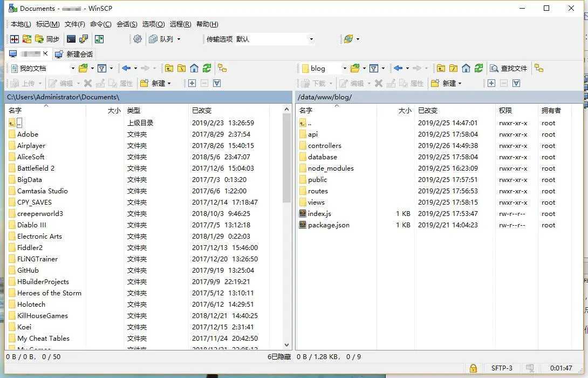Refresh the remote panel

point(478,69)
